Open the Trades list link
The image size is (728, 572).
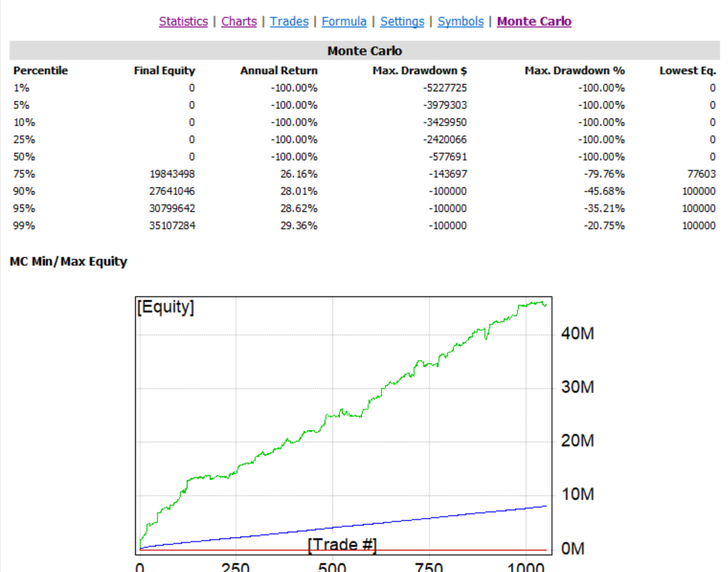(x=289, y=22)
